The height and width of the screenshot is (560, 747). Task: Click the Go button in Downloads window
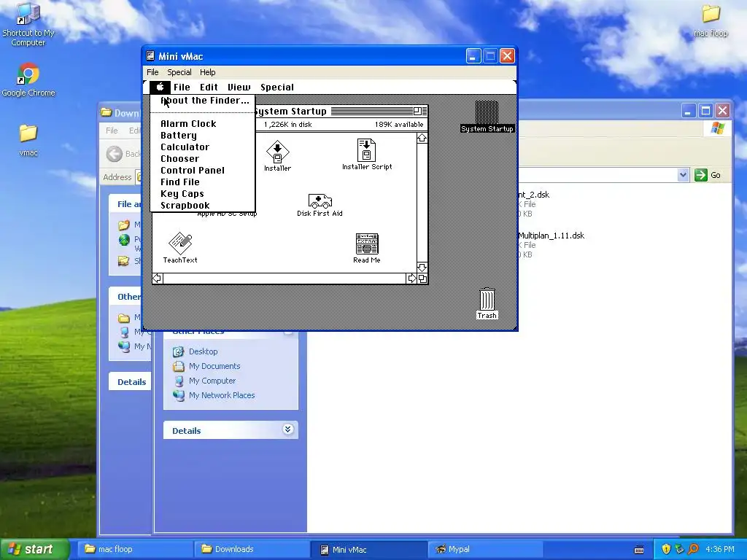pyautogui.click(x=708, y=175)
